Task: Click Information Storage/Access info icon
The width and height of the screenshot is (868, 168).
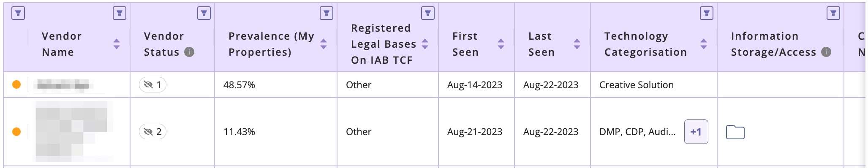Action: pyautogui.click(x=826, y=52)
